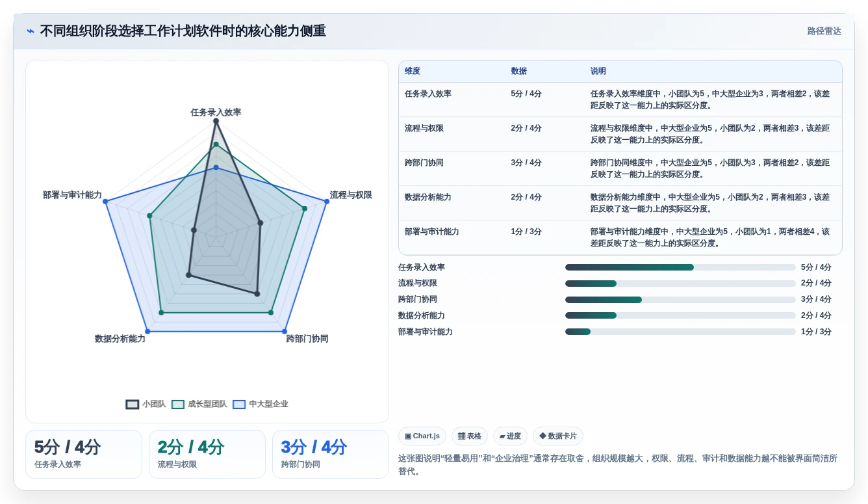Click the lightning icon beside the title
This screenshot has width=868, height=504.
coord(31,31)
